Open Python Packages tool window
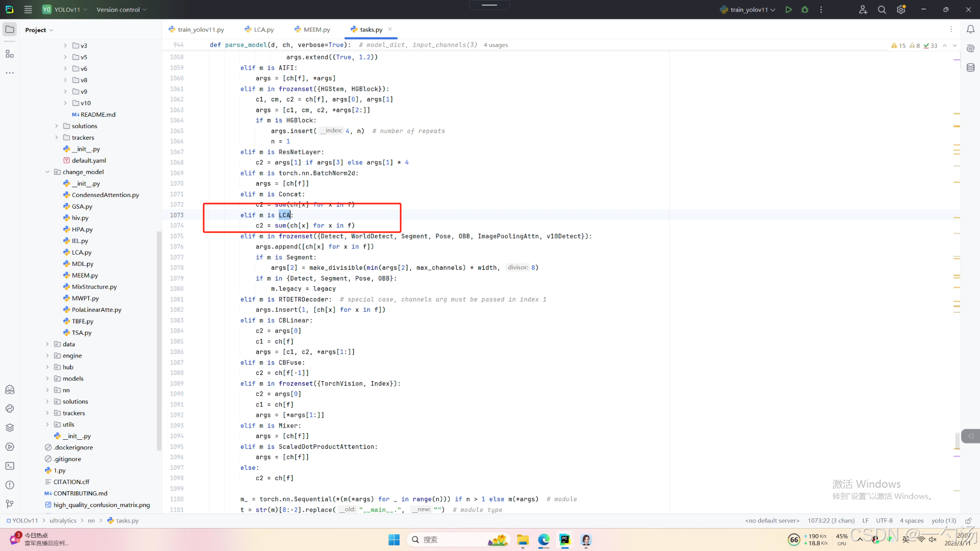 pos(10,428)
